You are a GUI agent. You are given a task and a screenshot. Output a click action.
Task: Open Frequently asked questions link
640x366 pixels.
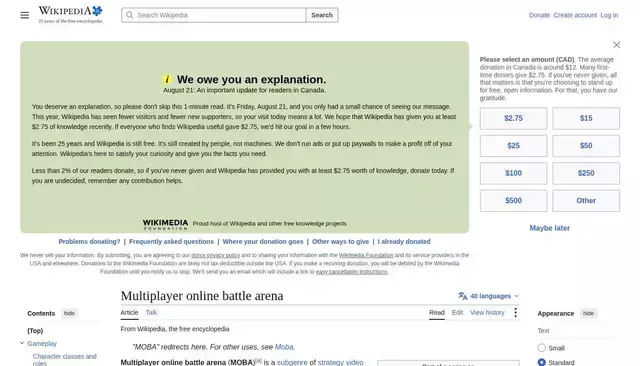coord(171,242)
